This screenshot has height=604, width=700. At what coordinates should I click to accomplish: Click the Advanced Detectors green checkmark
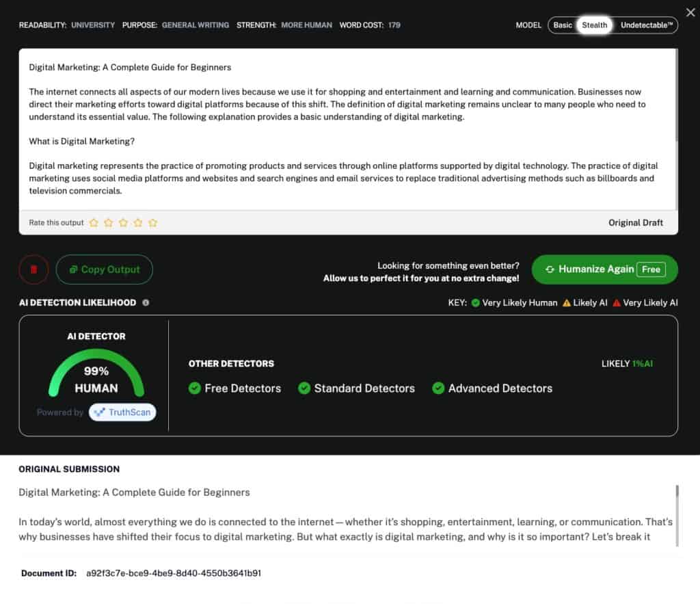(x=438, y=389)
